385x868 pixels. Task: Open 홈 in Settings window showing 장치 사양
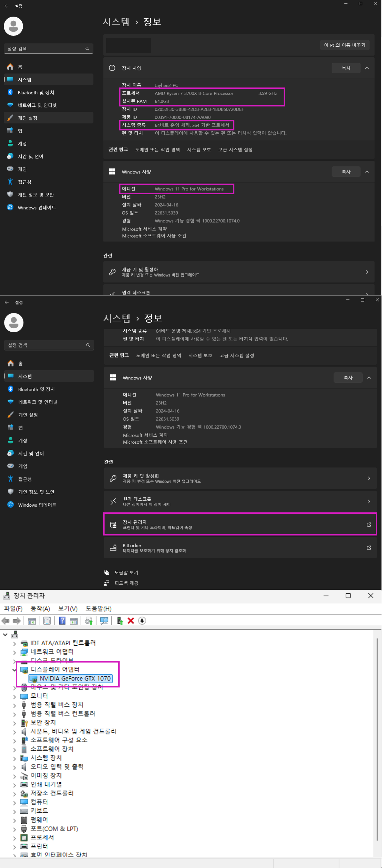pos(49,67)
